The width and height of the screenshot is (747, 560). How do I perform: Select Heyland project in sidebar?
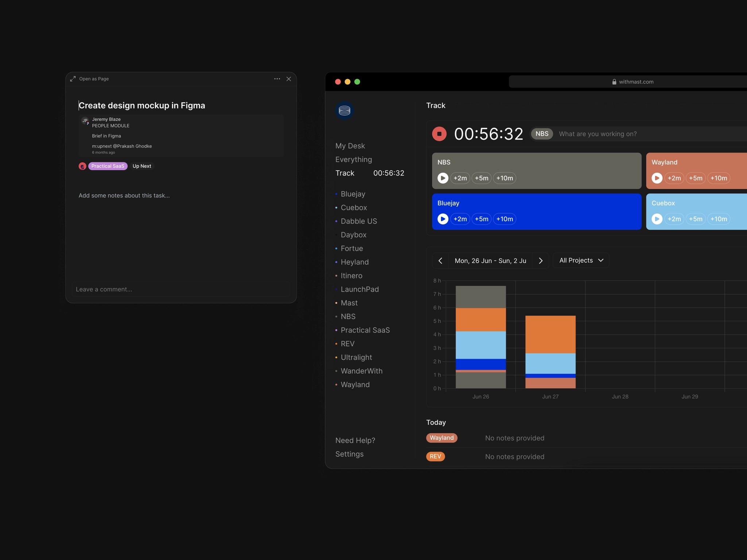[x=355, y=262]
